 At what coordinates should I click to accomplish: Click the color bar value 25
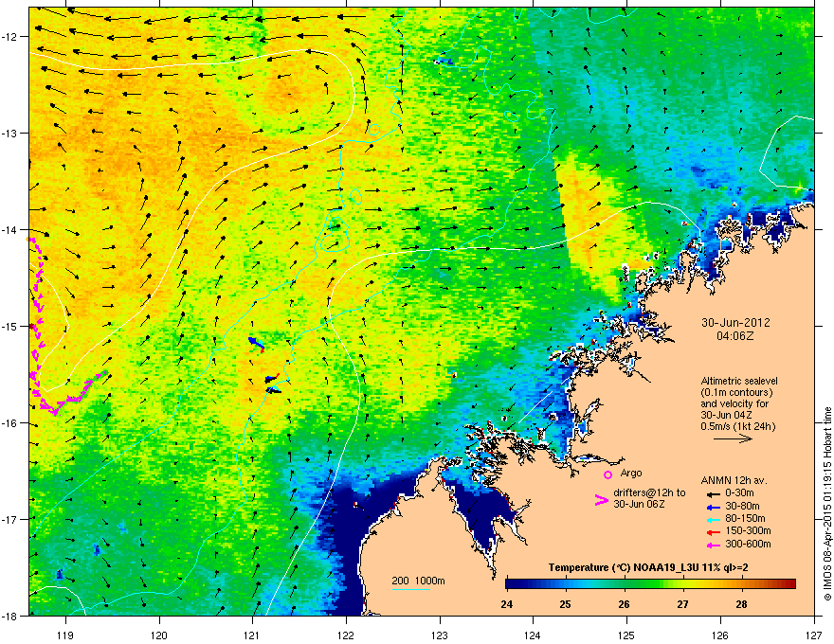[x=566, y=604]
